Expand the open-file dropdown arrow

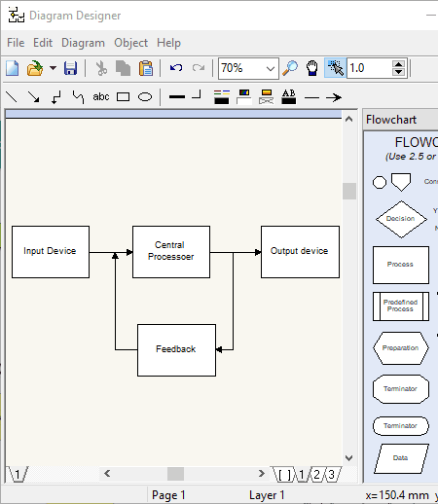point(53,68)
